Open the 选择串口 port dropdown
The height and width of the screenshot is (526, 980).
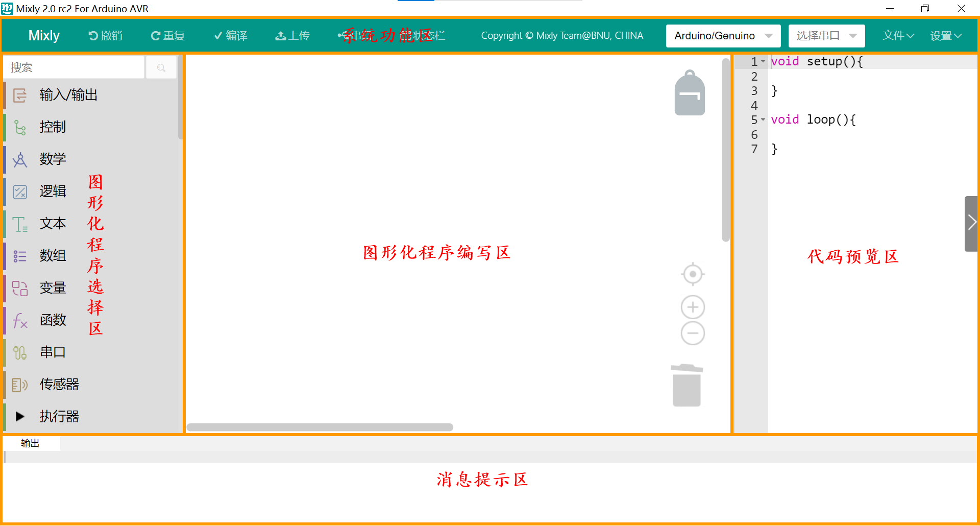click(826, 36)
